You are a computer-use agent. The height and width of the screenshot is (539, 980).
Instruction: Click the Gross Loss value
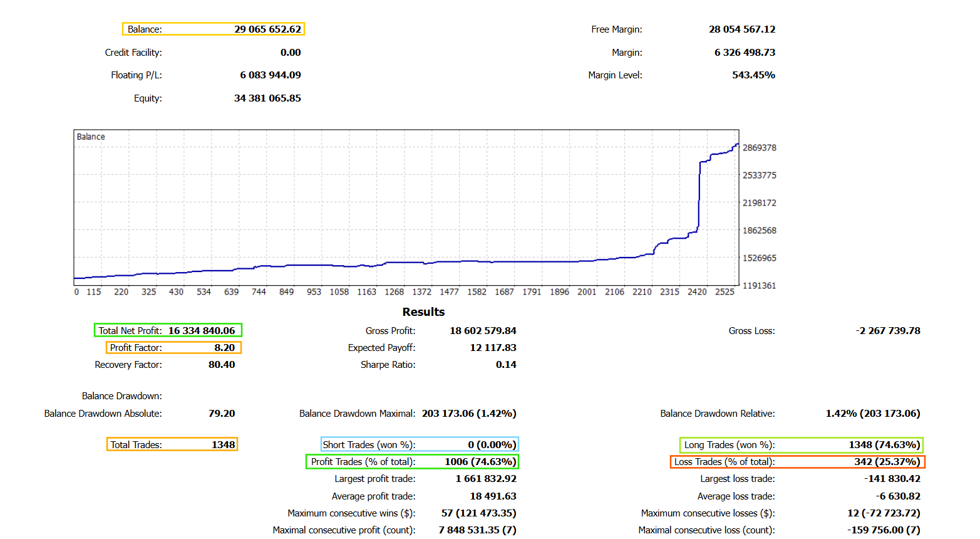coord(887,331)
